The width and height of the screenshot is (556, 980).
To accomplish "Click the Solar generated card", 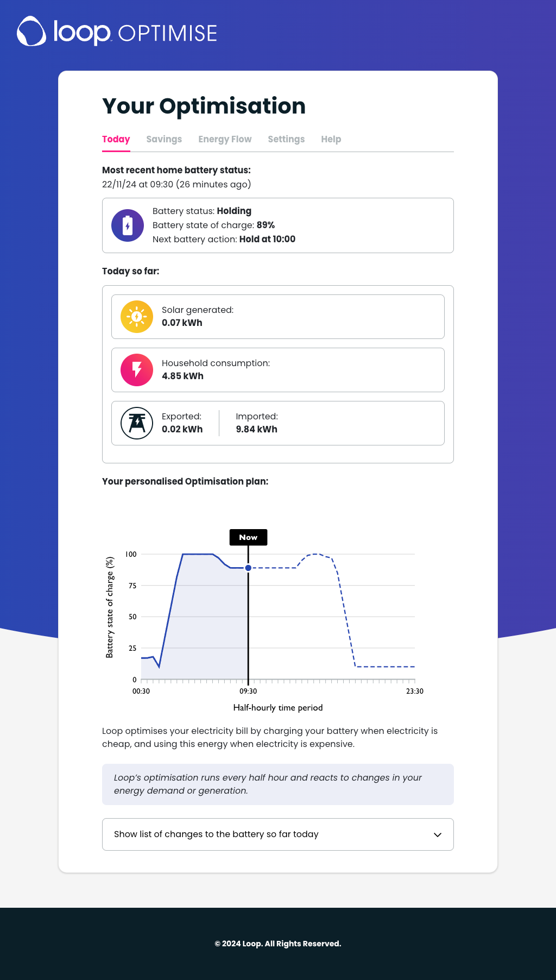I will 277,316.
